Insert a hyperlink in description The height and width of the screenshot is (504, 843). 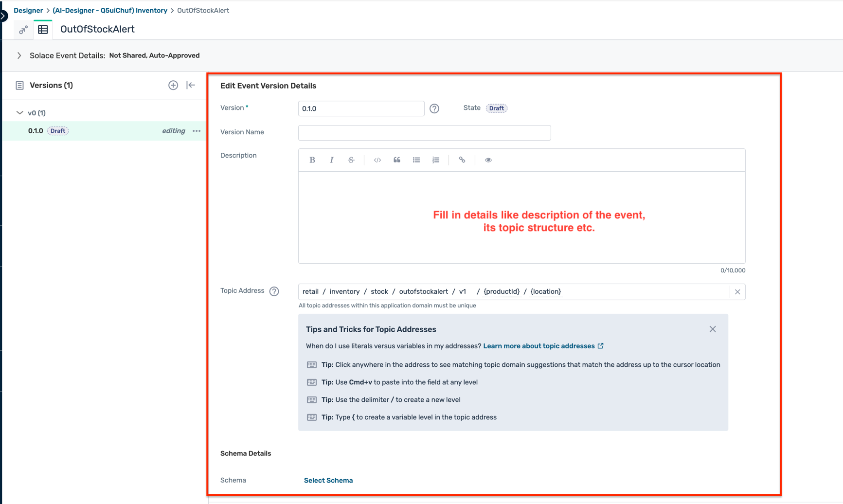[462, 160]
